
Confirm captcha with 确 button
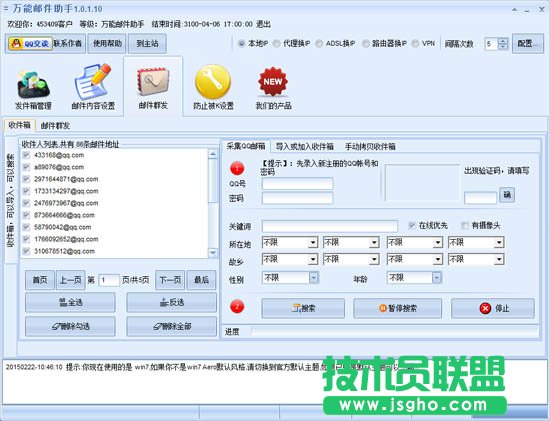coord(507,195)
